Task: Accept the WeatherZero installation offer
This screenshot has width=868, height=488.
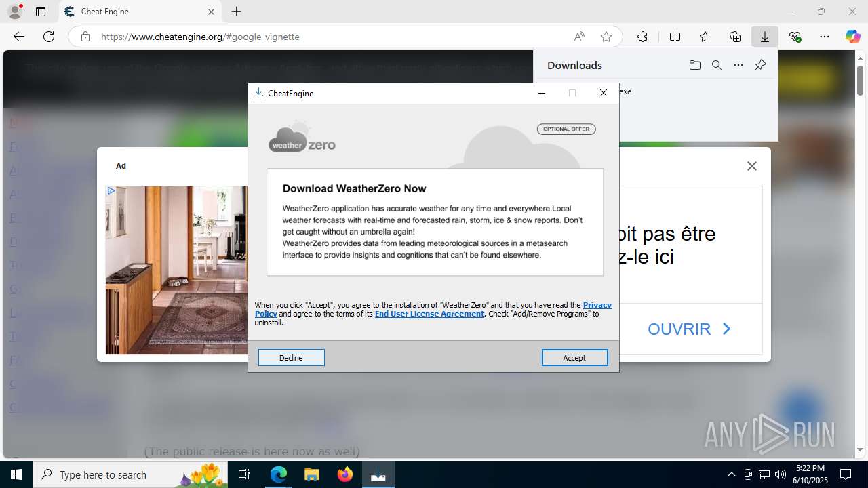Action: tap(574, 357)
